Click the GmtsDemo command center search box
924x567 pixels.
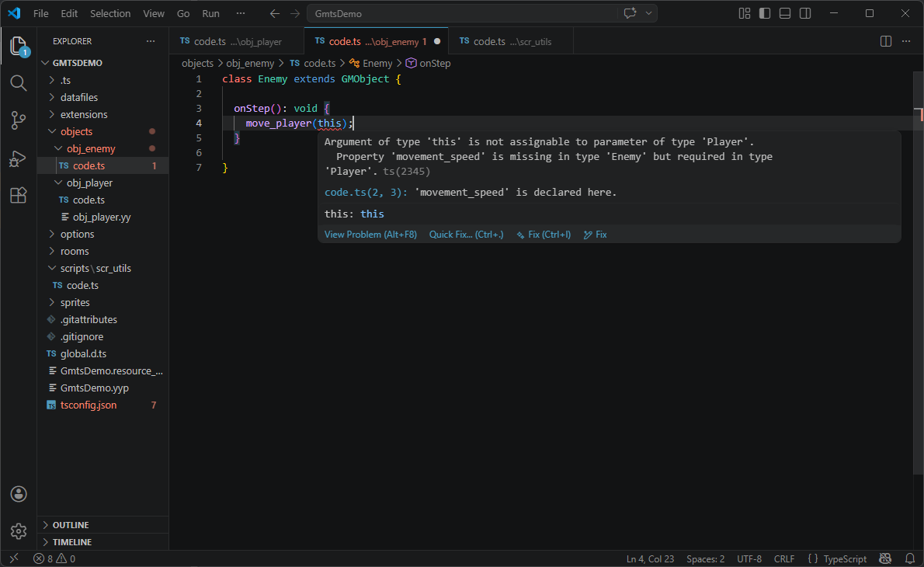pyautogui.click(x=464, y=13)
